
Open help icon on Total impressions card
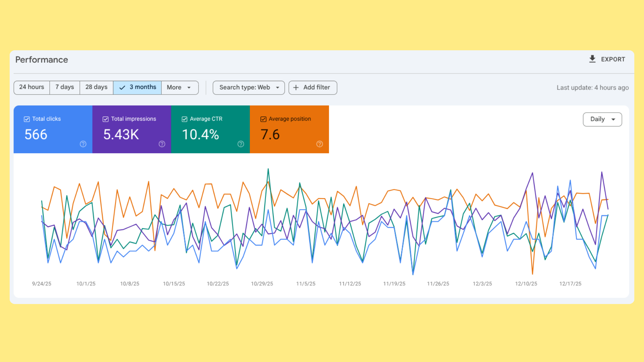[x=162, y=144]
